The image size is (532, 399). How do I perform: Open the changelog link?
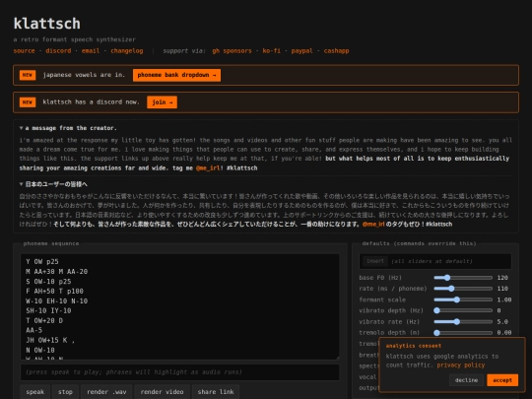tap(127, 51)
